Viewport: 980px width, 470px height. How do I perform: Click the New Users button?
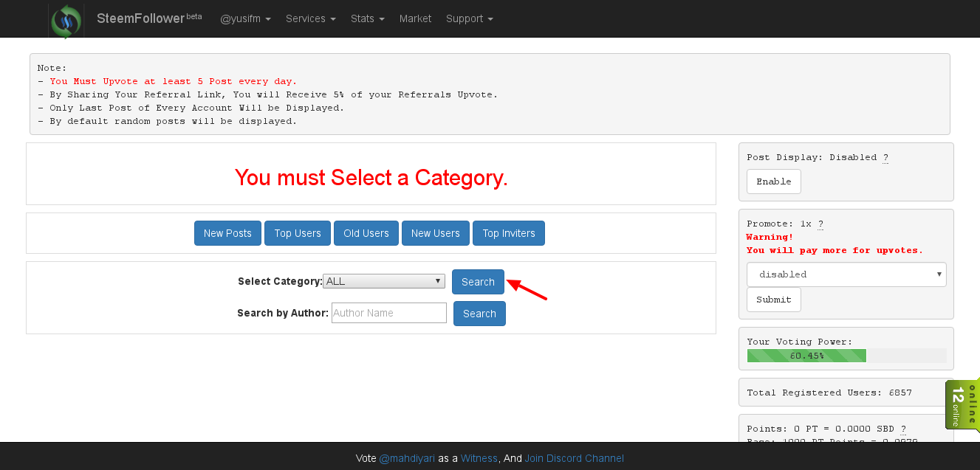[435, 232]
